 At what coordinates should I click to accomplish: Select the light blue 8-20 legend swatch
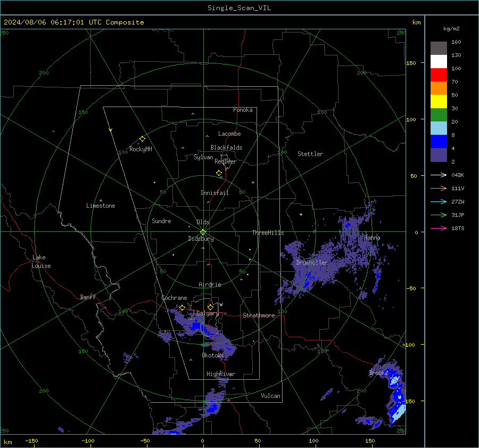[439, 128]
